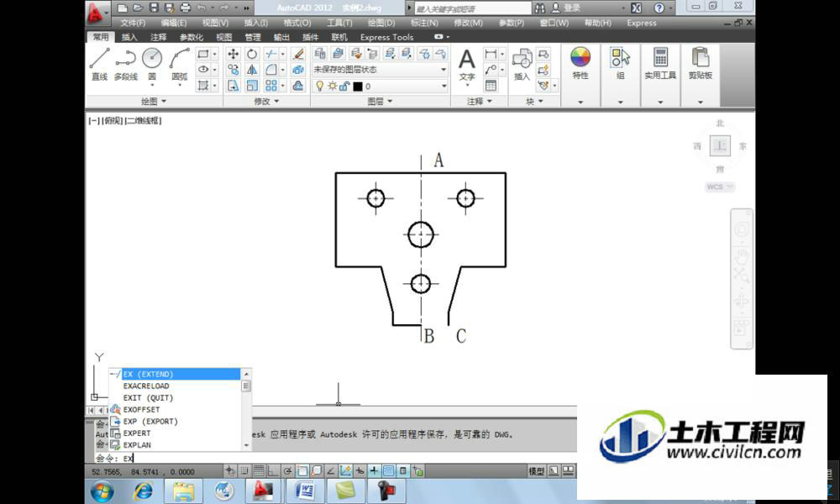Viewport: 840px width, 504px height.
Task: Click the Scale tool icon
Action: [x=252, y=86]
